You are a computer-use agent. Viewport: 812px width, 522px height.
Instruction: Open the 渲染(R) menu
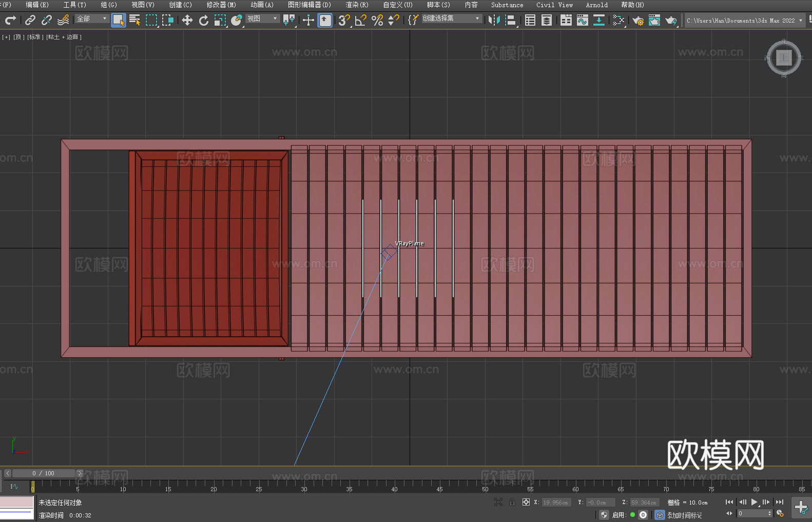pos(357,5)
